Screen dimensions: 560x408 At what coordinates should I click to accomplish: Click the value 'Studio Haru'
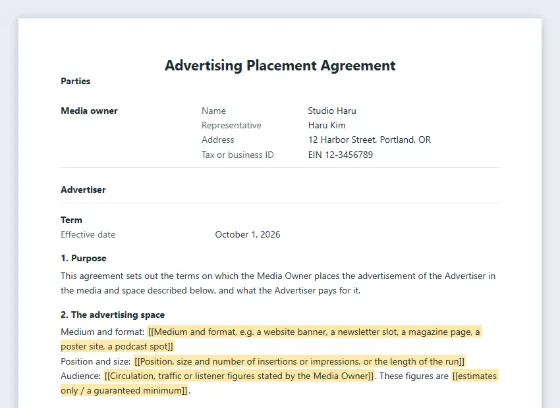(332, 111)
